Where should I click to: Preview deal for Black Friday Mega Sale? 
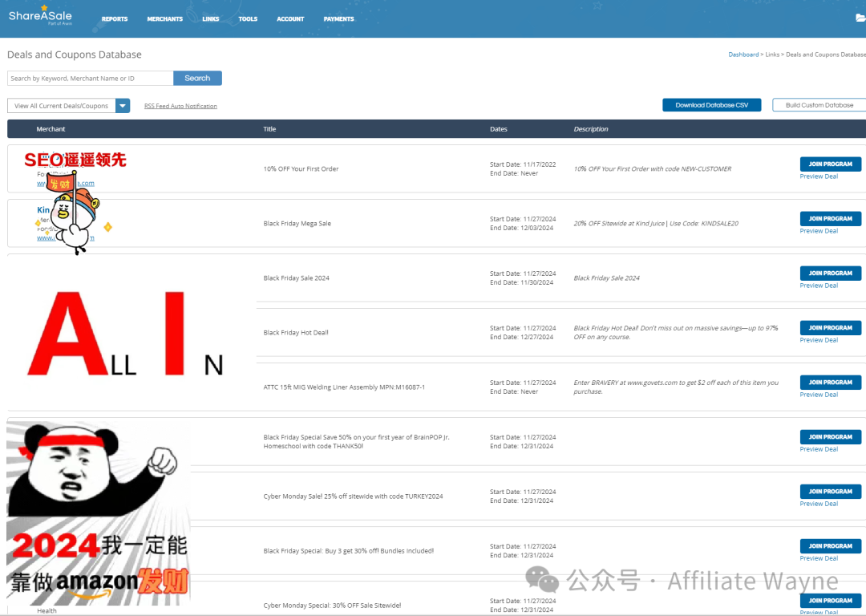(x=819, y=231)
